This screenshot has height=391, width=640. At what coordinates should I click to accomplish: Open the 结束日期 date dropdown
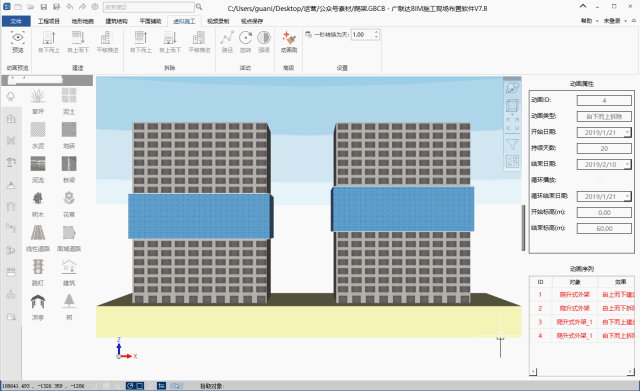tap(627, 164)
